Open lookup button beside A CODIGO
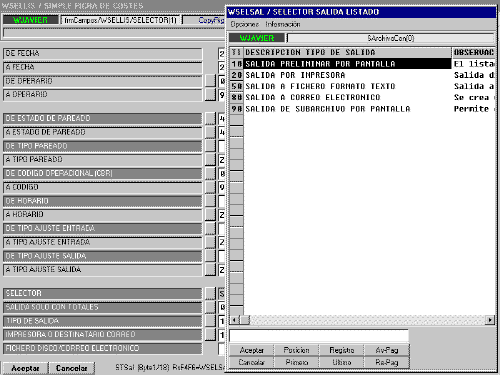The height and width of the screenshot is (375, 500). 210,187
